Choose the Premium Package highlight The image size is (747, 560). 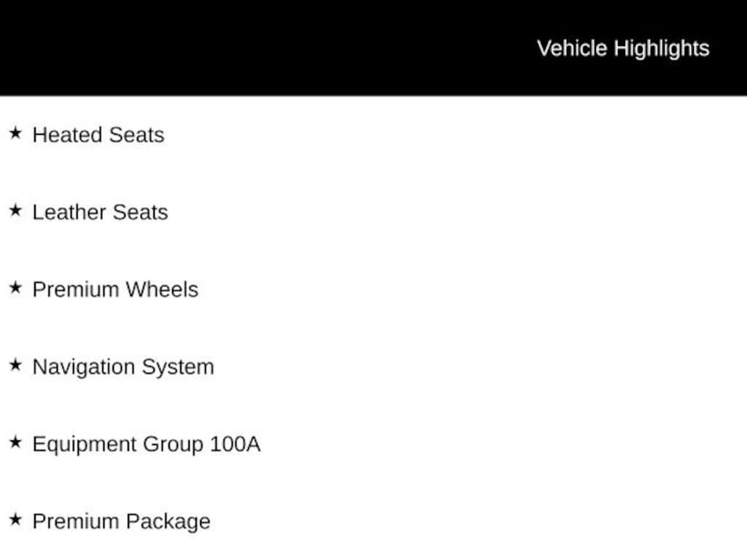121,521
